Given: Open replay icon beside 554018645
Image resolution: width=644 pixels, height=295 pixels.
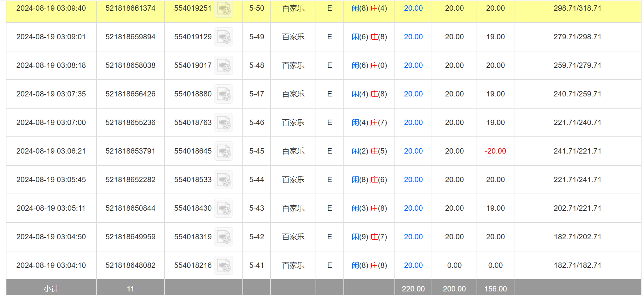Looking at the screenshot, I should coord(223,151).
